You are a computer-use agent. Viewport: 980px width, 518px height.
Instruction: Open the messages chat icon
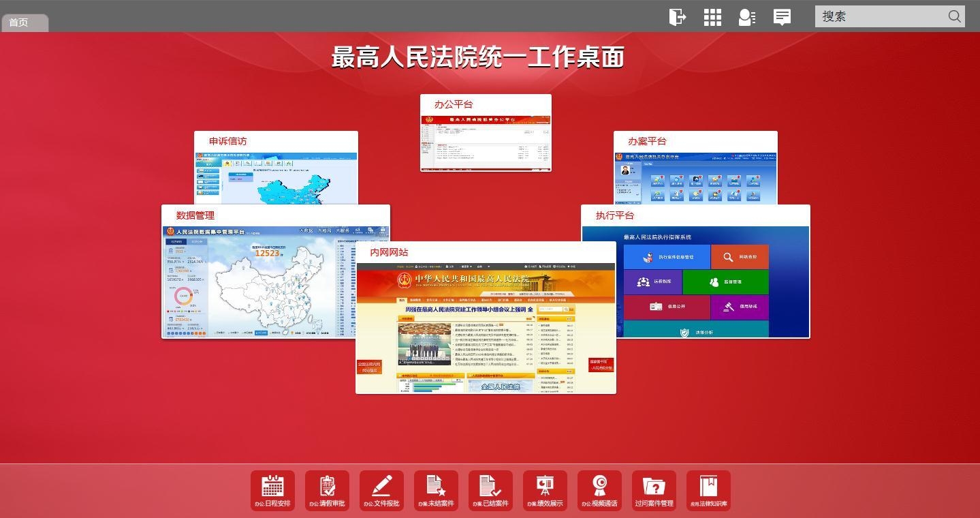coord(782,17)
